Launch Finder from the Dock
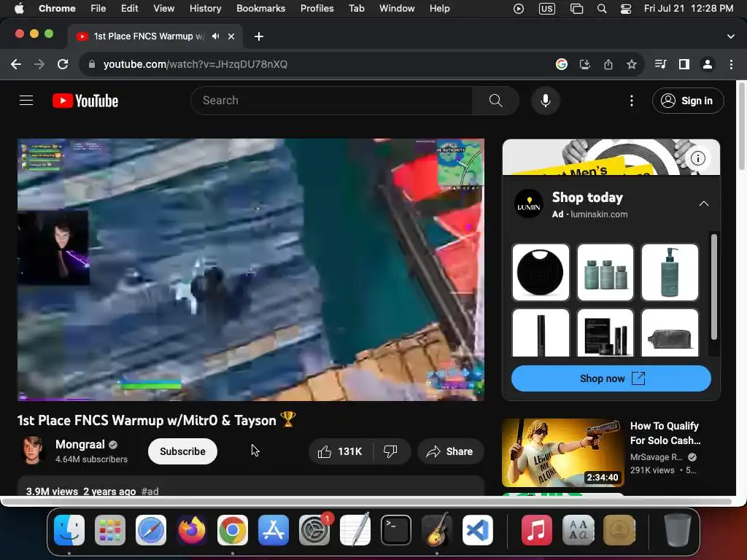747x560 pixels. [69, 529]
